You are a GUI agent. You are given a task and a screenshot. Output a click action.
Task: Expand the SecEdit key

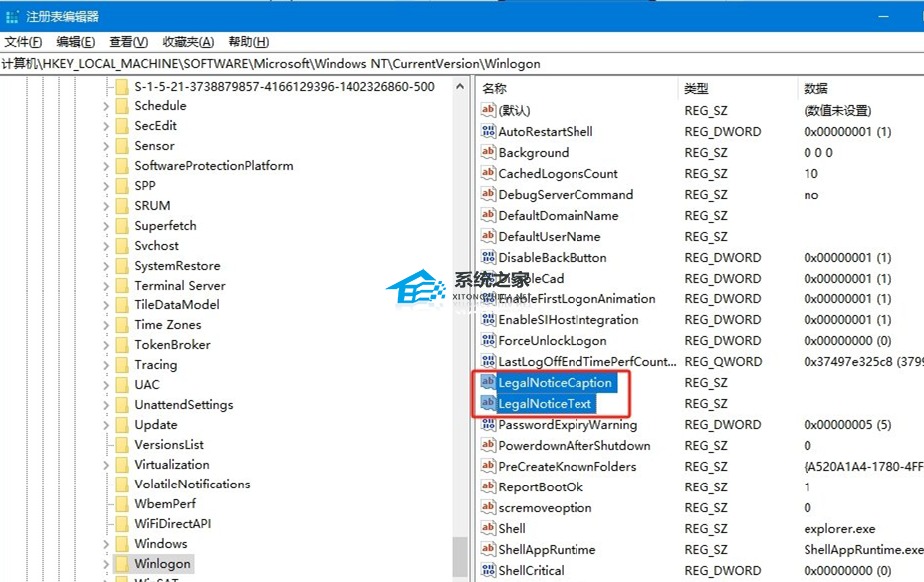click(106, 126)
